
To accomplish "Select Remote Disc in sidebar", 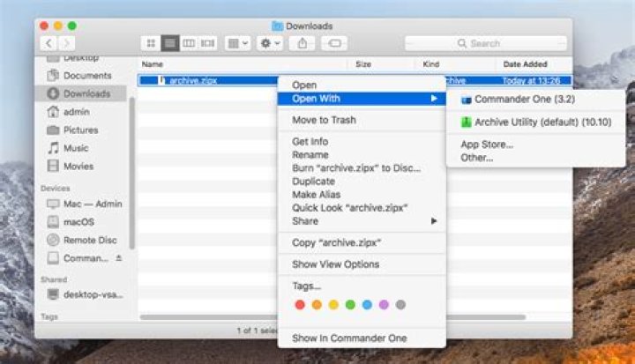I will (82, 240).
